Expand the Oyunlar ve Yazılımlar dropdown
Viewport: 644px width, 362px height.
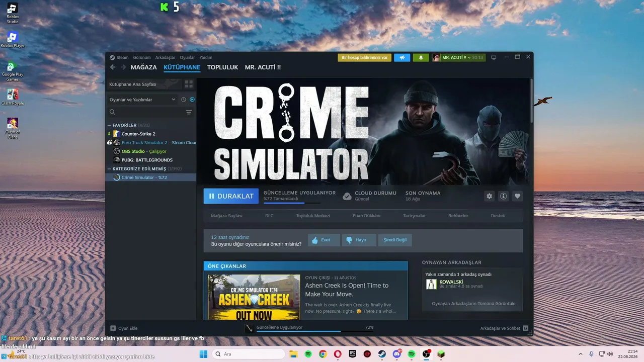tap(142, 100)
